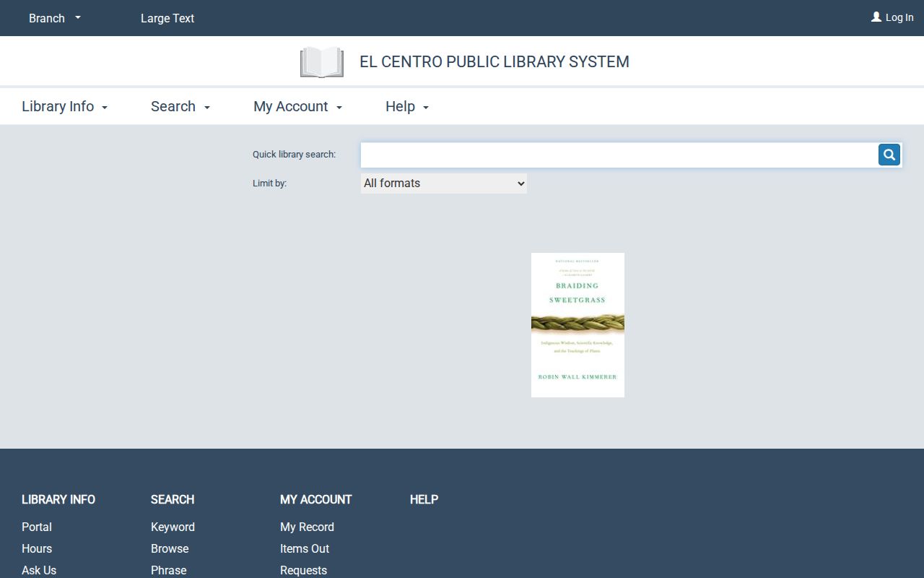Open the My Account menu
Image resolution: width=924 pixels, height=578 pixels.
coord(298,106)
